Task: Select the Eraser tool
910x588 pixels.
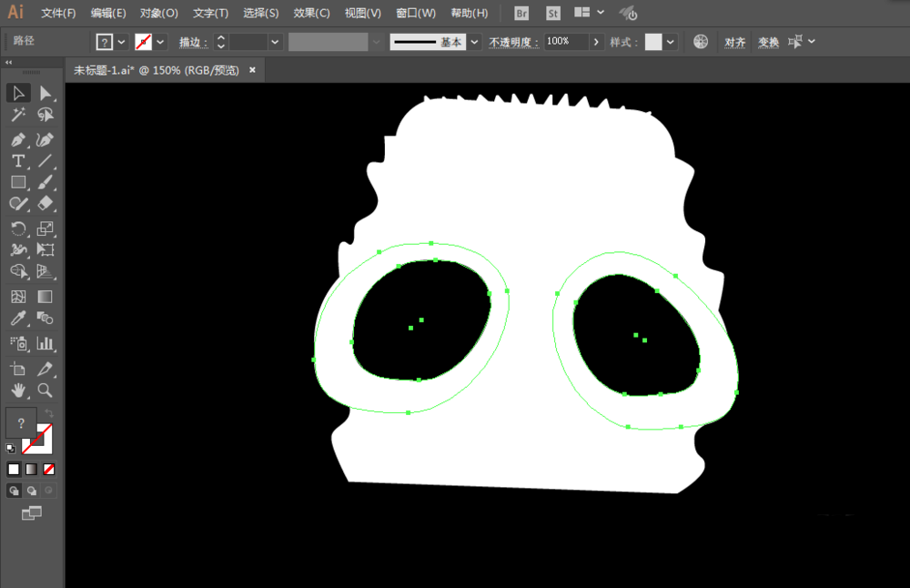Action: pyautogui.click(x=45, y=203)
